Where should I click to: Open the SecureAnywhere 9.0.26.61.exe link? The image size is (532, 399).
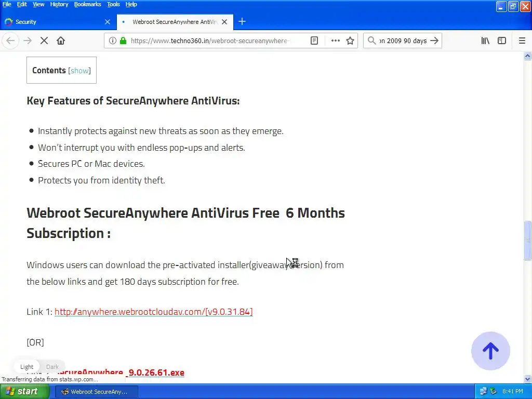point(121,373)
